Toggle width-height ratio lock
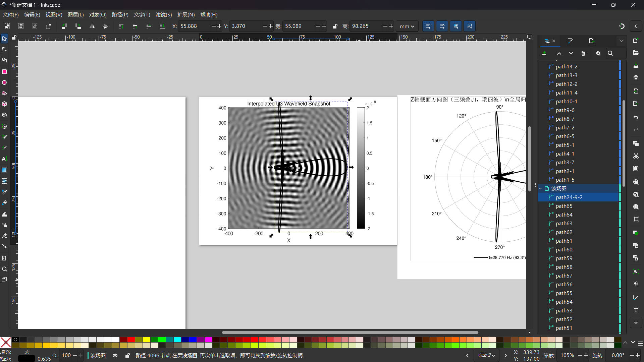The image size is (644, 362). [335, 26]
